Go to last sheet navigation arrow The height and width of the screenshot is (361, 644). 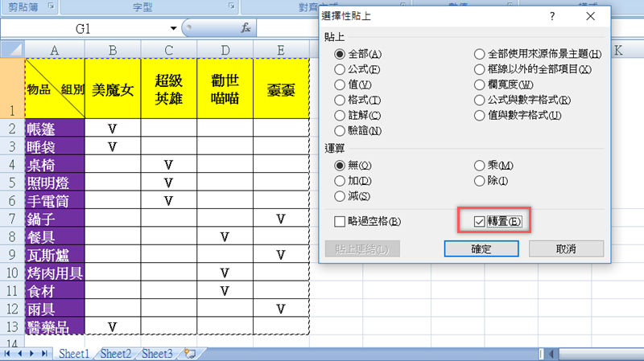[44, 354]
